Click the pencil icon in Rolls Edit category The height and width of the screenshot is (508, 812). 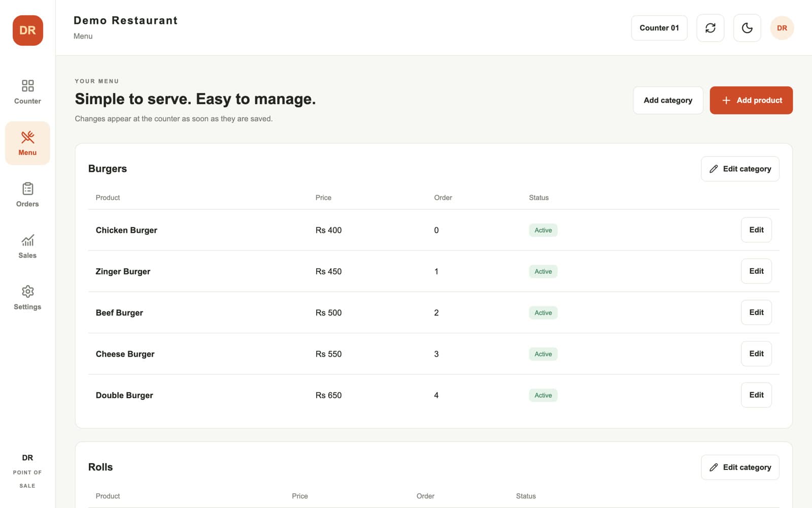click(x=714, y=467)
